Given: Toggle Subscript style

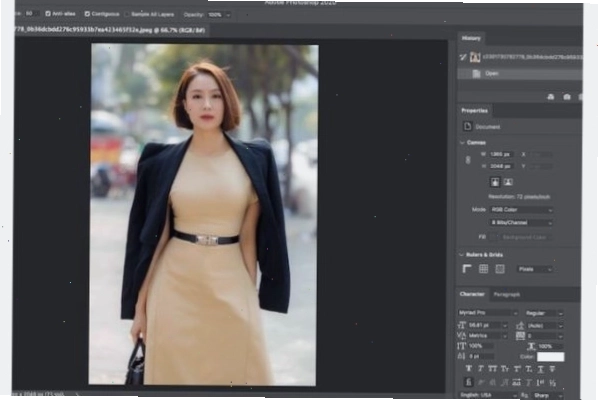Looking at the screenshot, I should click(529, 369).
